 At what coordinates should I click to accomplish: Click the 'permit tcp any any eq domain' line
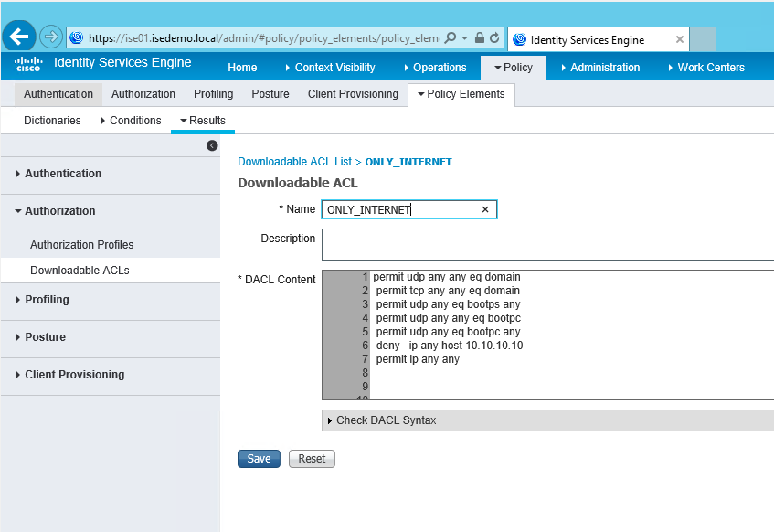click(x=448, y=291)
